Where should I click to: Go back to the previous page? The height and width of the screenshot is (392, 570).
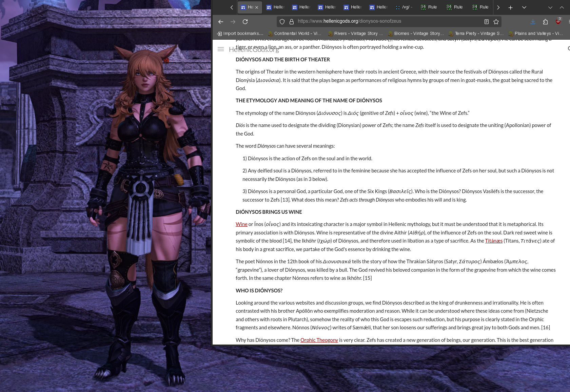pos(221,22)
